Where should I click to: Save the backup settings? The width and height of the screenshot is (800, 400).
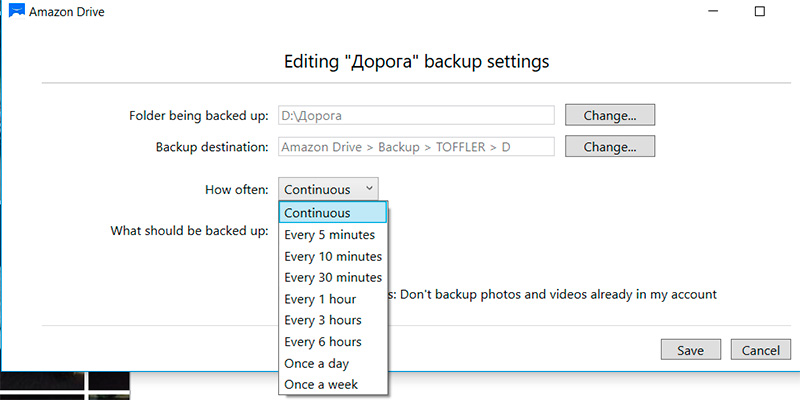pyautogui.click(x=690, y=350)
